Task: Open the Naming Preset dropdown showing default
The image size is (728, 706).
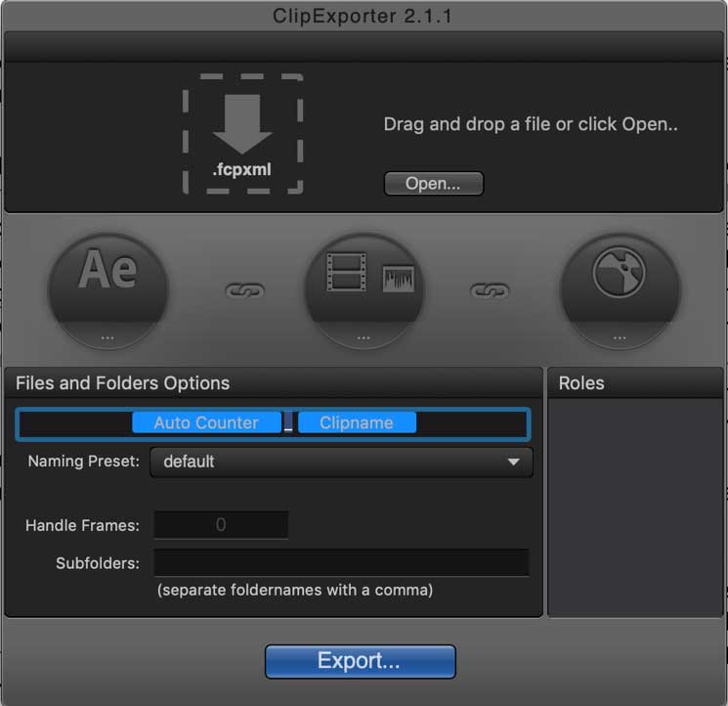Action: (x=341, y=463)
